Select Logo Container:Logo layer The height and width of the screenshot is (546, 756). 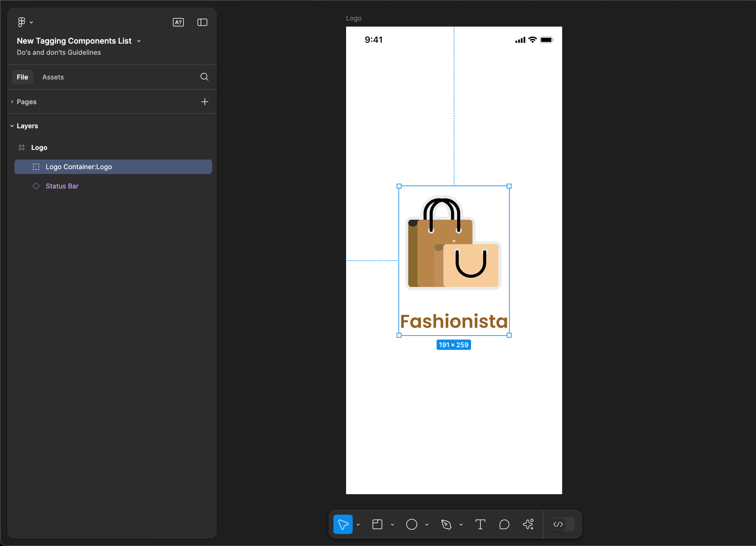(x=113, y=167)
